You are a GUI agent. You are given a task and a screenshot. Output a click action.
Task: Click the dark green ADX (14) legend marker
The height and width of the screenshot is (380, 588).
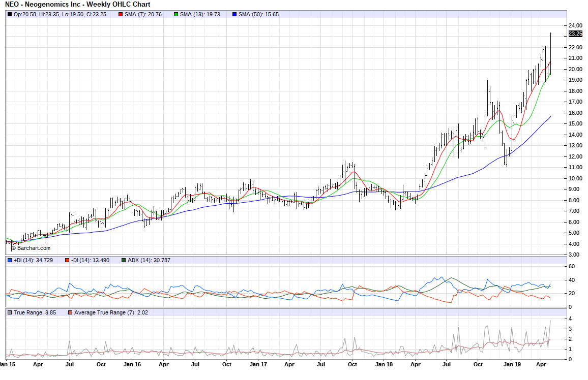pyautogui.click(x=124, y=261)
